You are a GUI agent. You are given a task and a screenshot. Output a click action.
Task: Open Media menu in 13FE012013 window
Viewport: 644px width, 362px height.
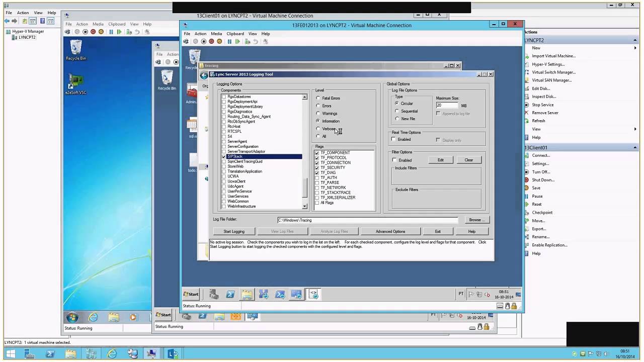click(216, 34)
